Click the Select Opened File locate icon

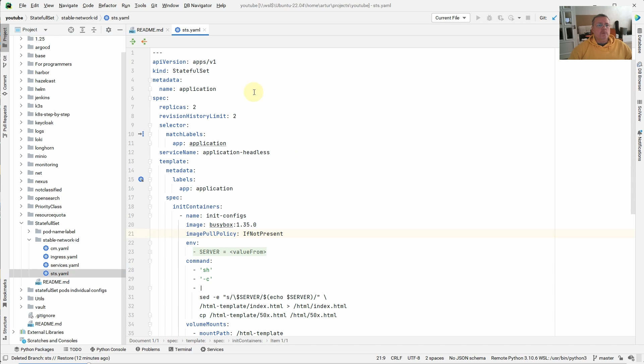click(71, 30)
